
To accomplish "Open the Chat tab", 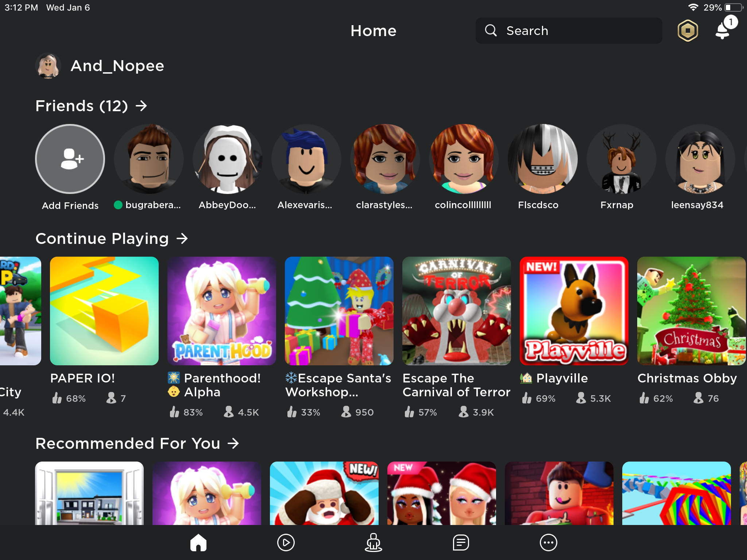I will tap(460, 542).
